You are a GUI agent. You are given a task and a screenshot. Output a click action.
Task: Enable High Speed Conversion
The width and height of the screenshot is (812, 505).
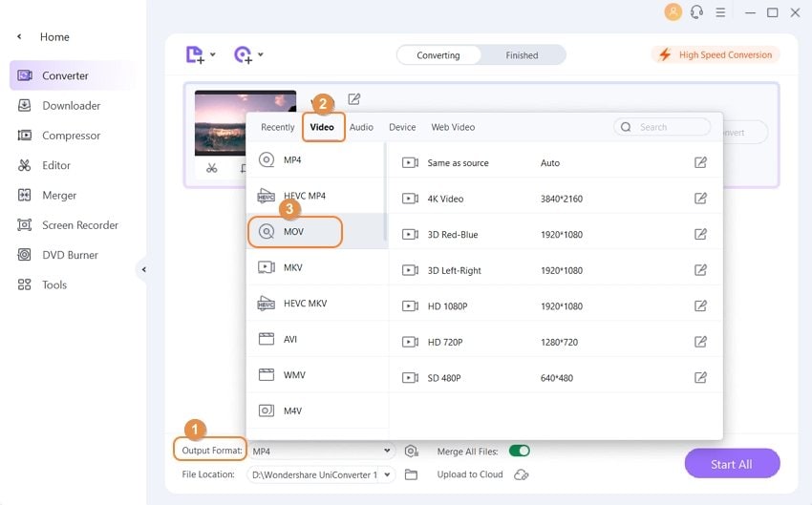[x=716, y=54]
